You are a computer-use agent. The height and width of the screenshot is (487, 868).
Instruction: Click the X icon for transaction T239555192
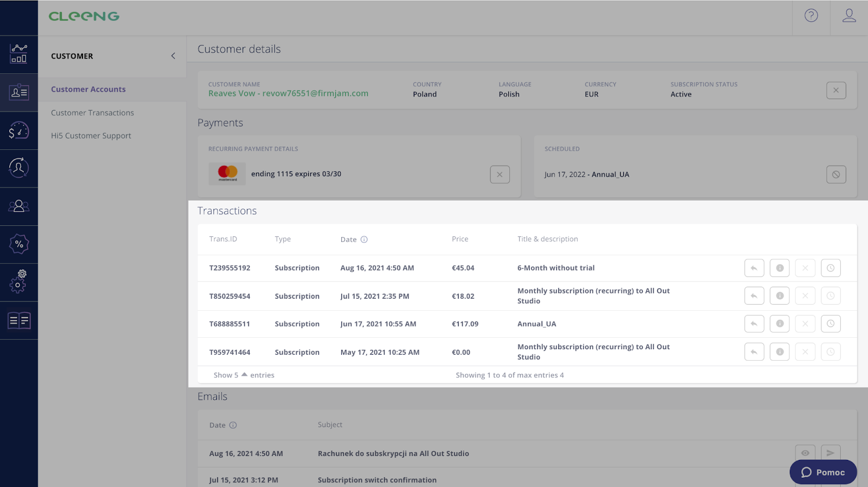pos(805,268)
